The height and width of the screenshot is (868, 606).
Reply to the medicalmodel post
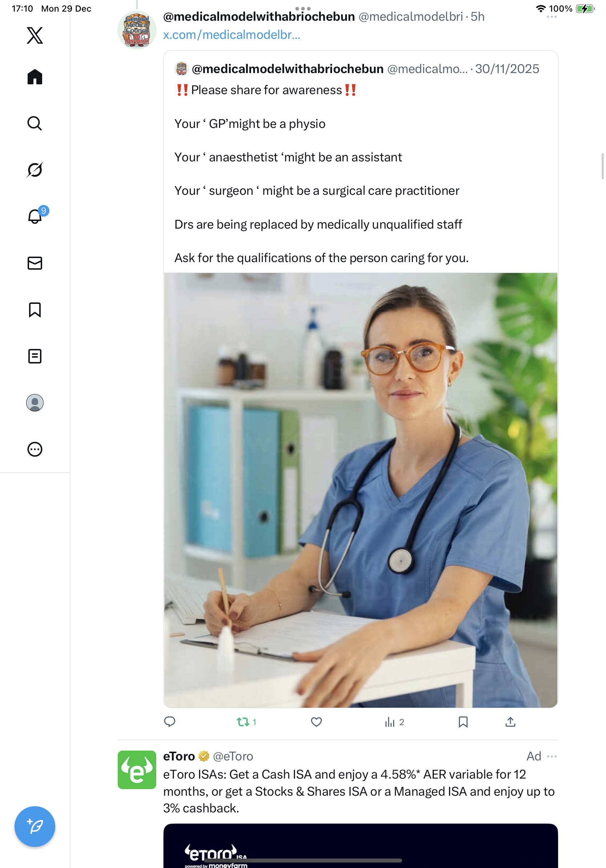tap(170, 722)
